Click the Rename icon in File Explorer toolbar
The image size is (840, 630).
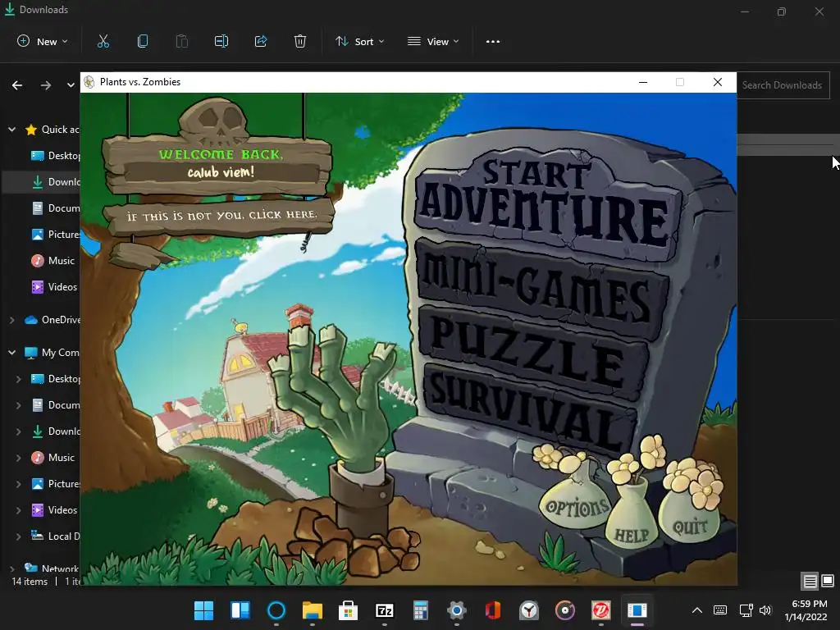221,41
